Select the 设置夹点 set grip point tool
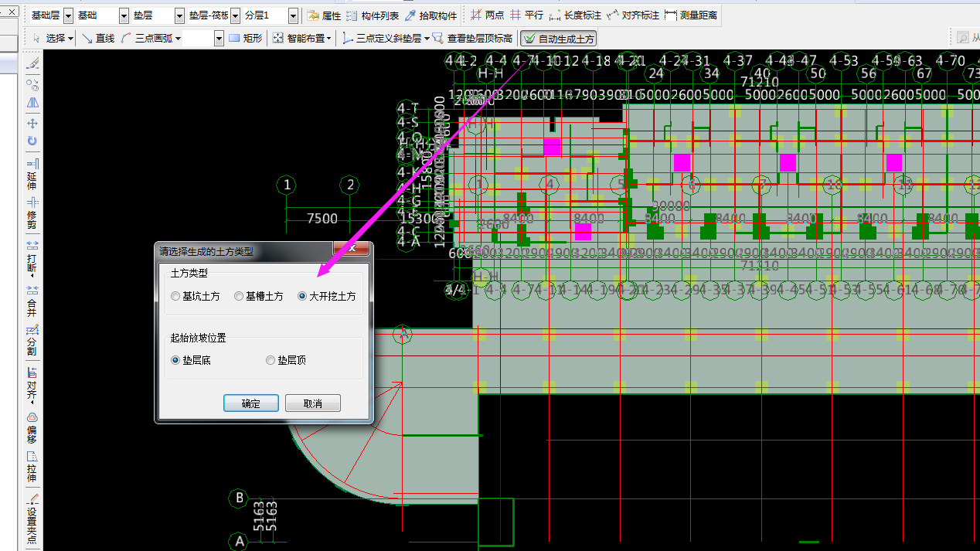 click(32, 518)
